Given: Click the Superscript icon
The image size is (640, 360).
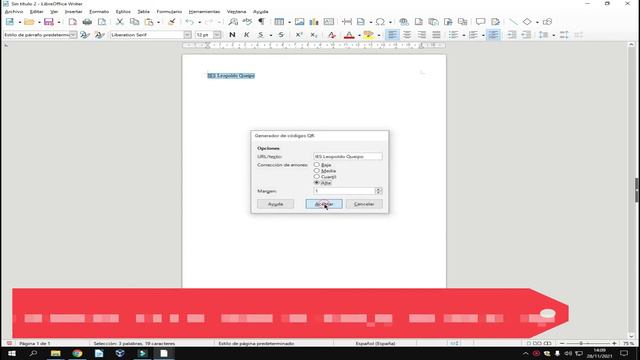Looking at the screenshot, I should [299, 35].
